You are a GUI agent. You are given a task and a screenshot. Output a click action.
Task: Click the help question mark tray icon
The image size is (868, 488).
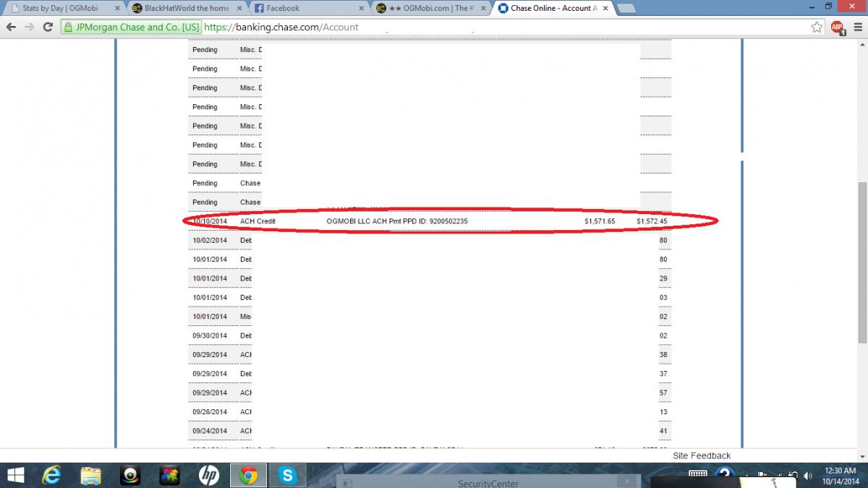click(x=726, y=475)
